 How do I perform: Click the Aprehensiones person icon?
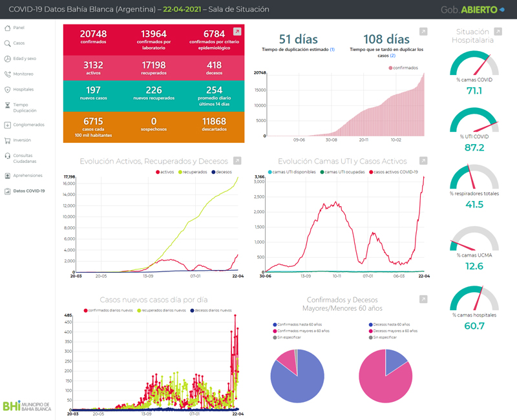pyautogui.click(x=7, y=176)
